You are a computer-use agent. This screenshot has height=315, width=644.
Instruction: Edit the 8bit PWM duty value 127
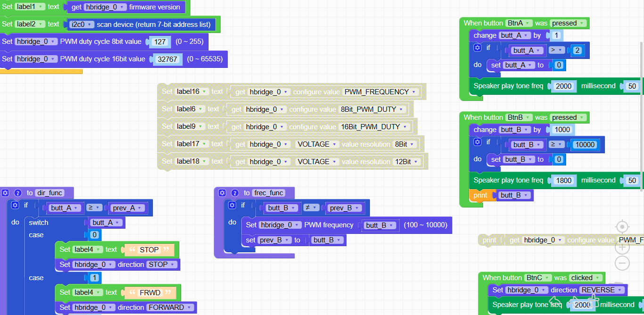coord(160,41)
